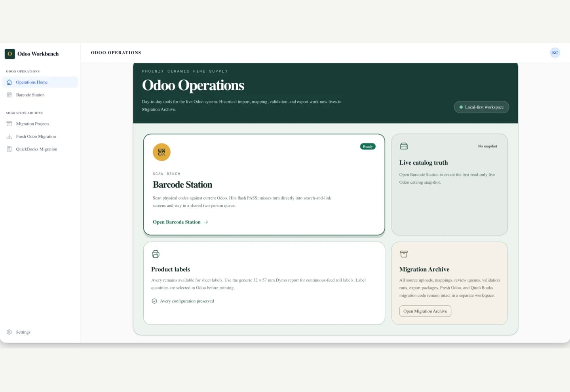Click the Migration Projects archive box icon

(9, 124)
